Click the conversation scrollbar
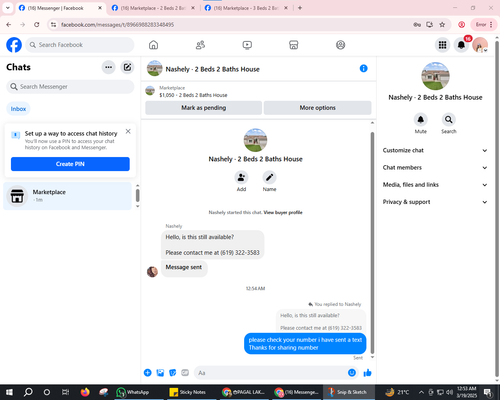Viewport: 500px width, 400px height. [x=372, y=243]
